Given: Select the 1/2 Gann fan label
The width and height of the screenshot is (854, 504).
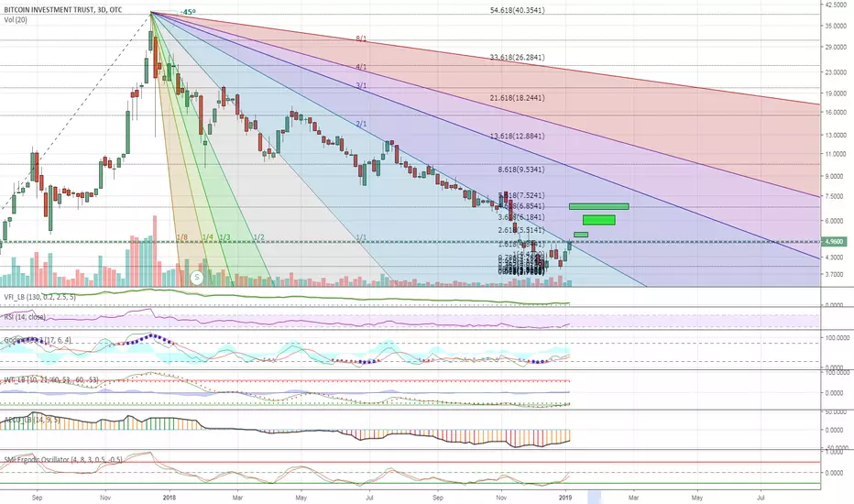Looking at the screenshot, I should 258,237.
